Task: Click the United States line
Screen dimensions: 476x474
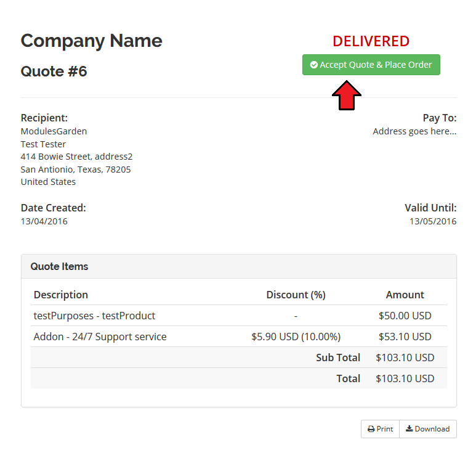Action: 48,182
